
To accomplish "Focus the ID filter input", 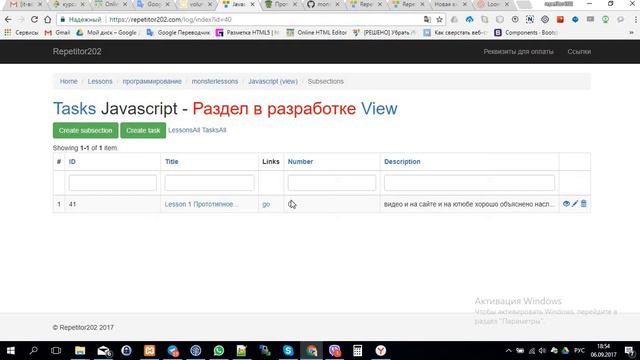I will click(x=113, y=183).
